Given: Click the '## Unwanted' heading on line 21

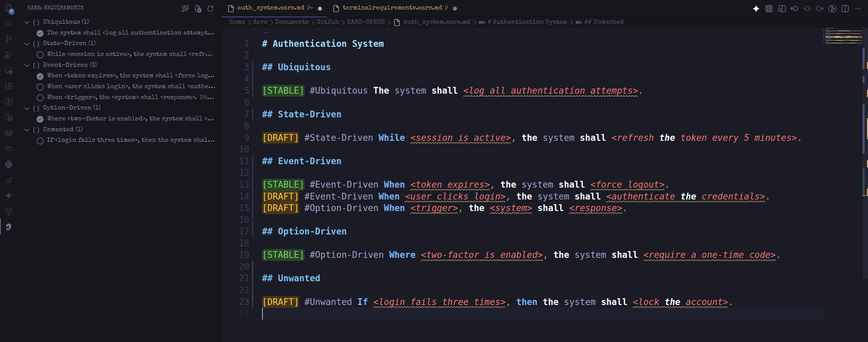Looking at the screenshot, I should point(291,278).
